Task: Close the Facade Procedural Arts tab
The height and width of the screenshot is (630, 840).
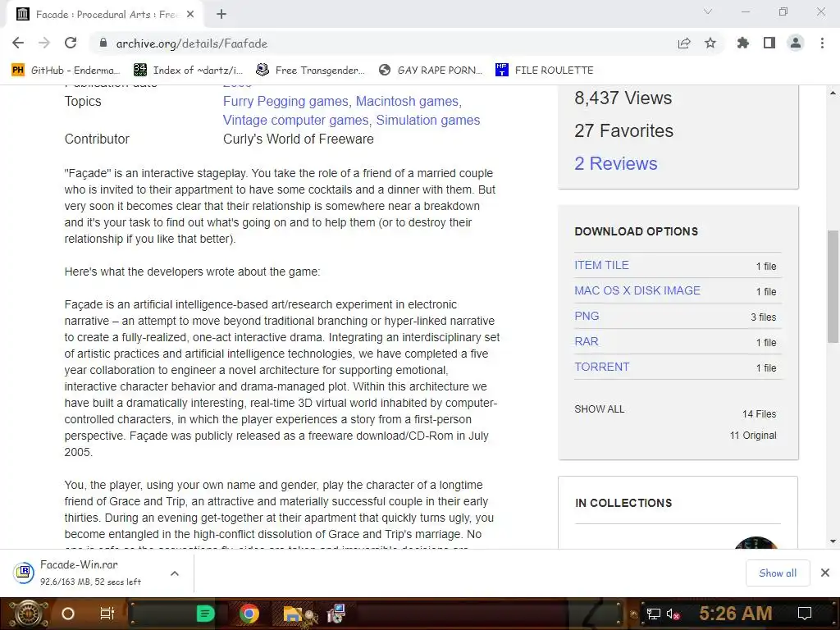Action: [x=190, y=15]
